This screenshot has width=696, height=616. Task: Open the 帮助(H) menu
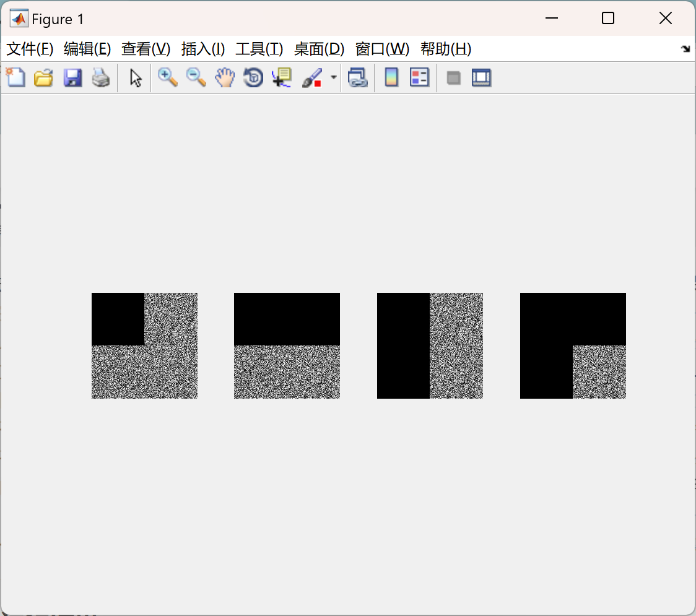pyautogui.click(x=446, y=49)
